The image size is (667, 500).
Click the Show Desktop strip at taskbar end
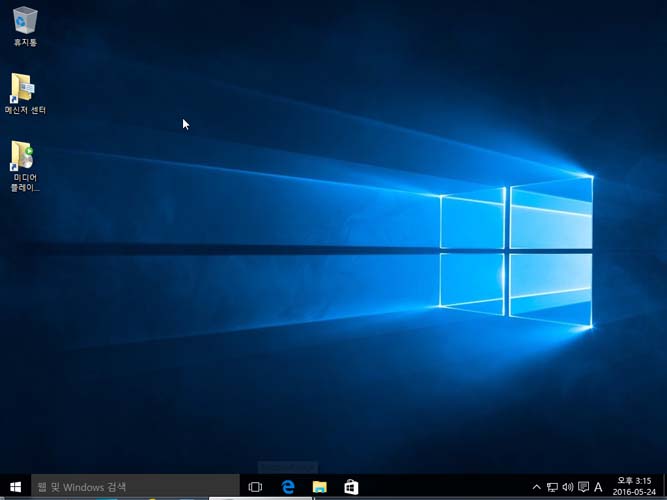(x=665, y=487)
